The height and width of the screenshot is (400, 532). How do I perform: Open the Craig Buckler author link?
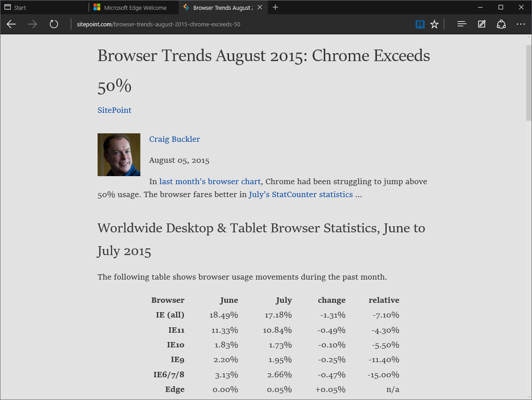click(175, 139)
